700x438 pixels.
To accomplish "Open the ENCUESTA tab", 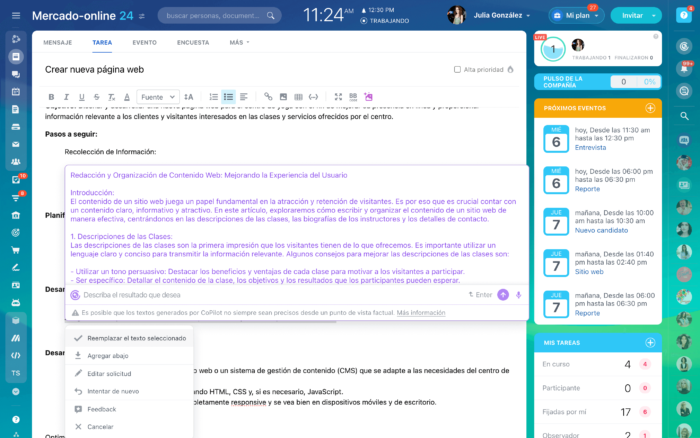I will (193, 42).
